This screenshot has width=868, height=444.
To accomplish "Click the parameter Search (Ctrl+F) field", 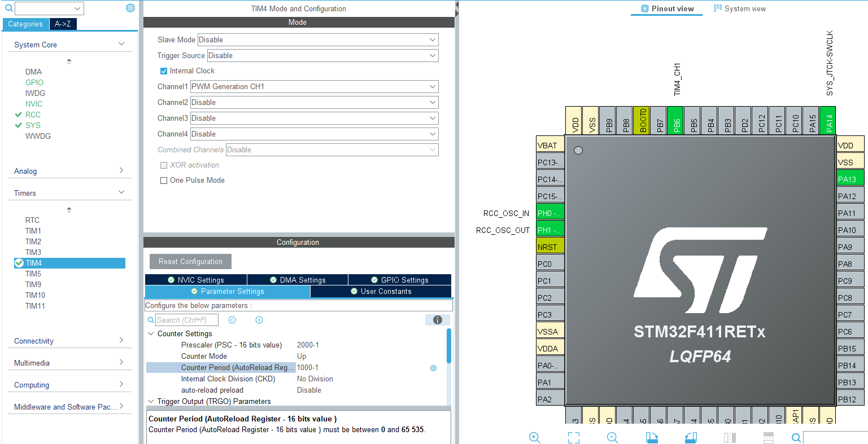I will [187, 320].
